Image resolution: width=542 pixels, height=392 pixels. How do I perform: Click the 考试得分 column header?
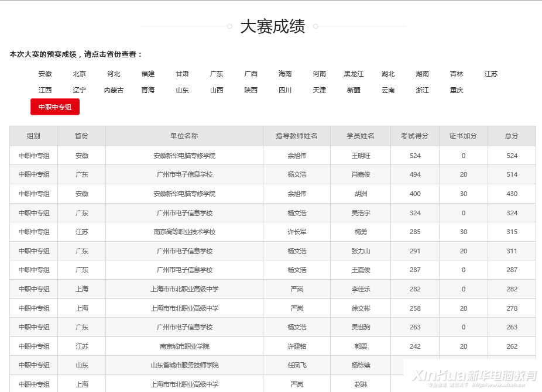click(414, 136)
